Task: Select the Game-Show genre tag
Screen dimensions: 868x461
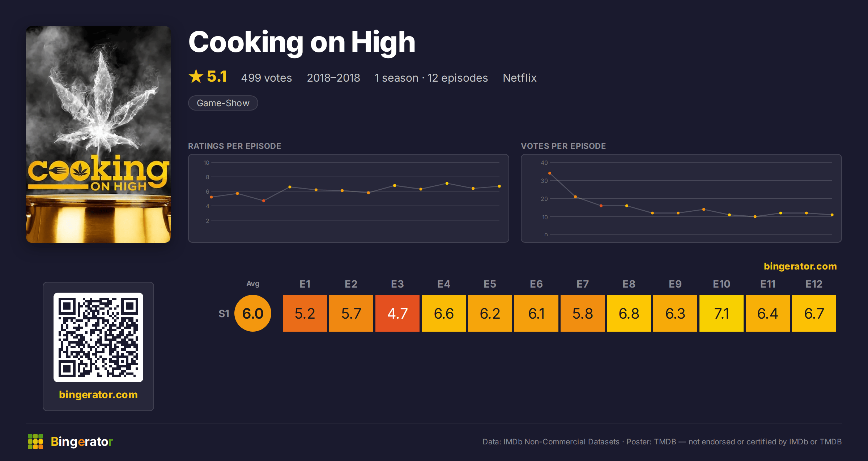Action: tap(223, 103)
